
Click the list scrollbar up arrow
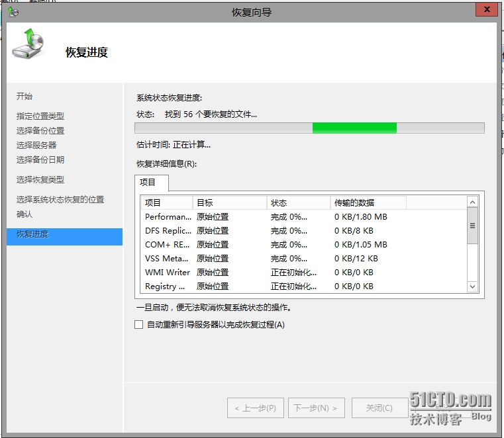pyautogui.click(x=472, y=202)
